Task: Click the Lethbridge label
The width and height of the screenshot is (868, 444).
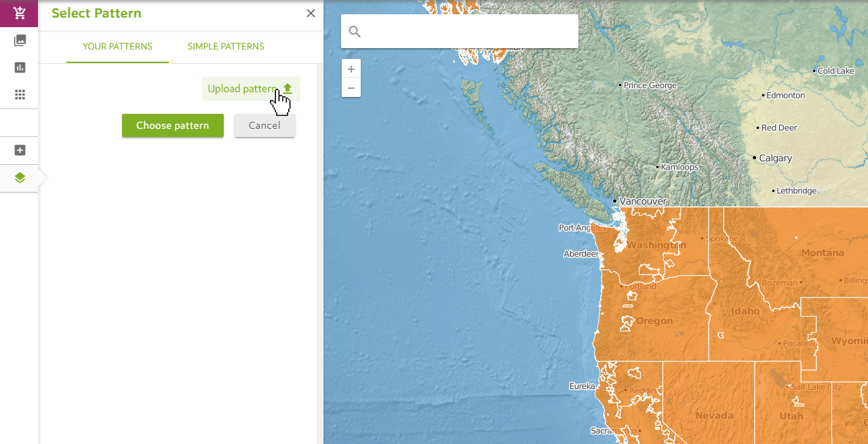Action: 797,190
